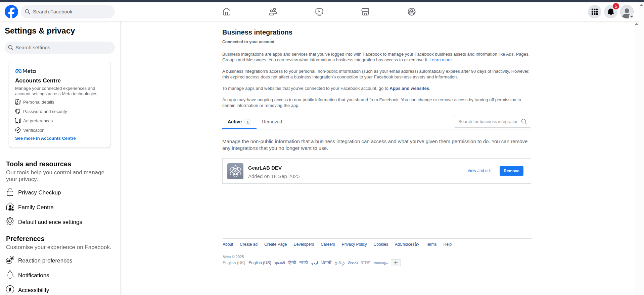The image size is (644, 295).
Task: Click the Privacy Checkup lock icon
Action: tap(10, 192)
